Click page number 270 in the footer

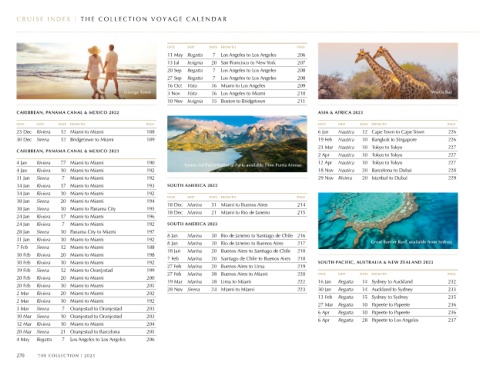point(21,356)
